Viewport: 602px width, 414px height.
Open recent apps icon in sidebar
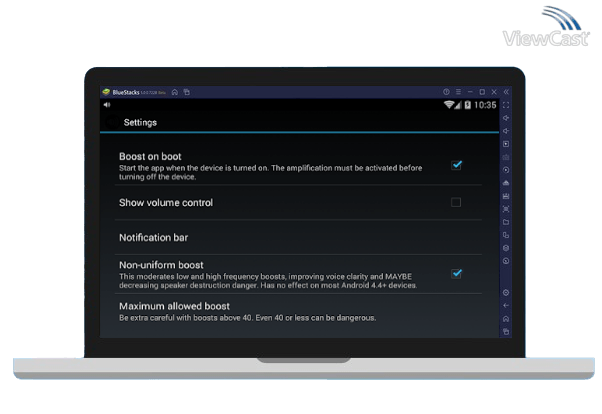coord(506,332)
